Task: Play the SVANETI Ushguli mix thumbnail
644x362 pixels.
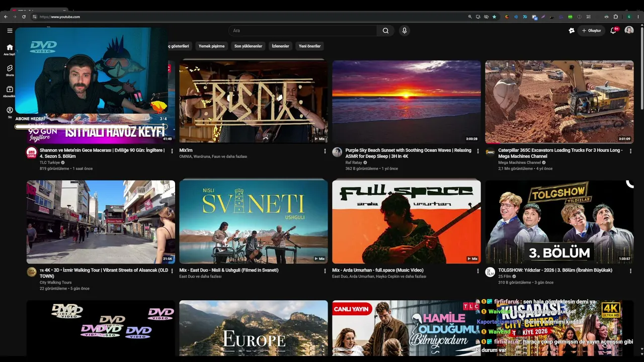Action: (254, 222)
